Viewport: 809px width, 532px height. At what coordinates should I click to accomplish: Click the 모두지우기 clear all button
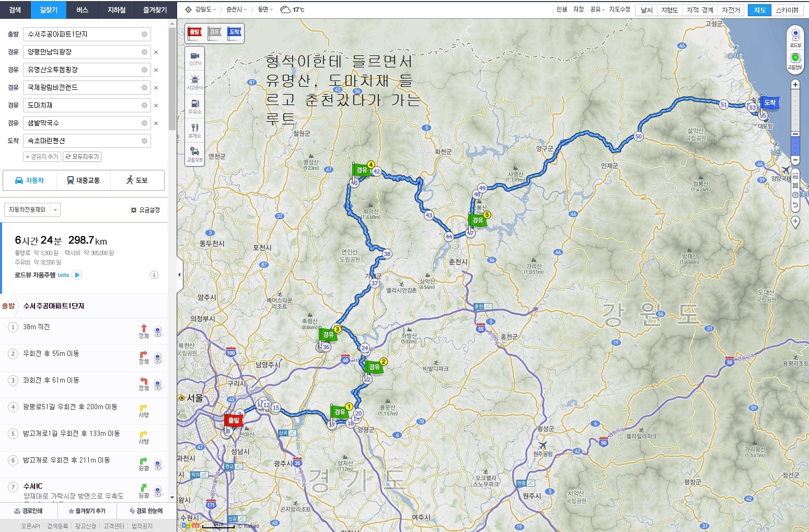coord(82,157)
